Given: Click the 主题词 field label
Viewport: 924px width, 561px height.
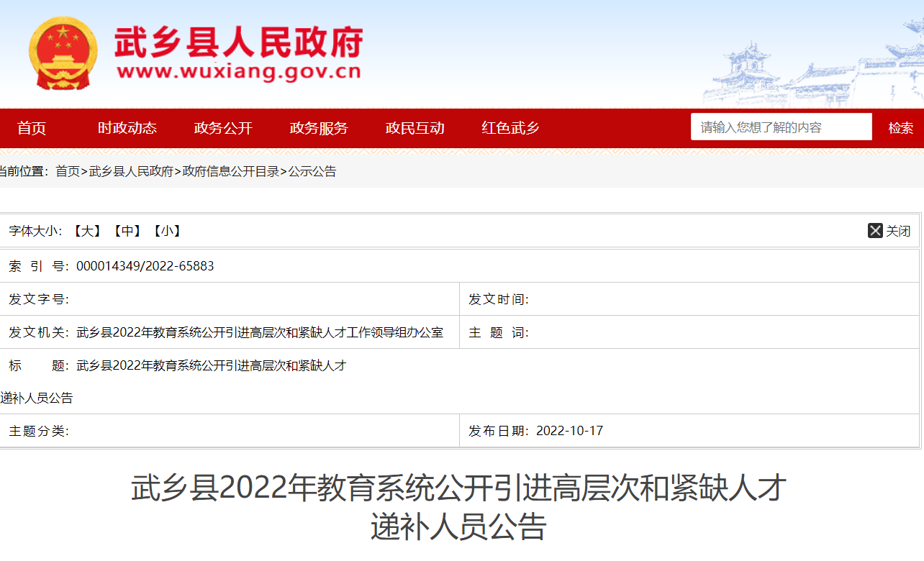Looking at the screenshot, I should [499, 332].
